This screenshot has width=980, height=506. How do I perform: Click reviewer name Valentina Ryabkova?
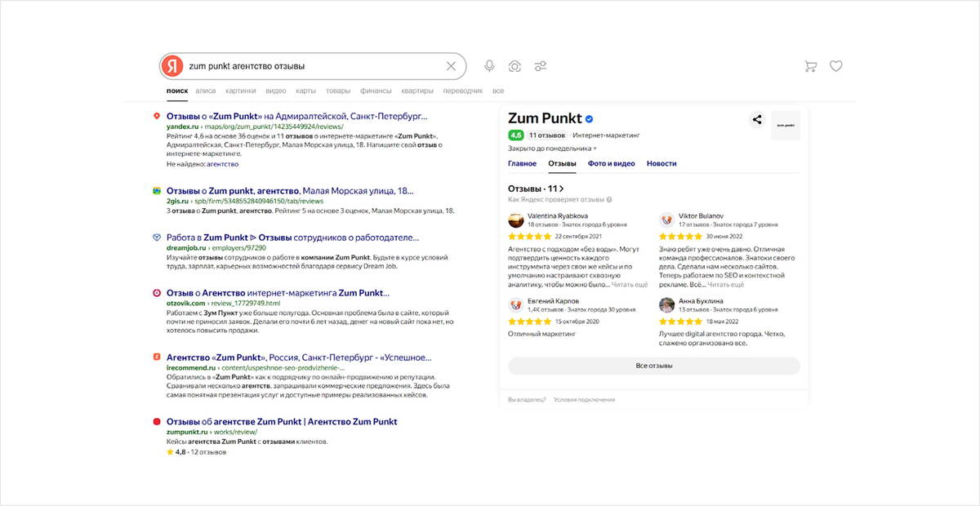tap(559, 215)
